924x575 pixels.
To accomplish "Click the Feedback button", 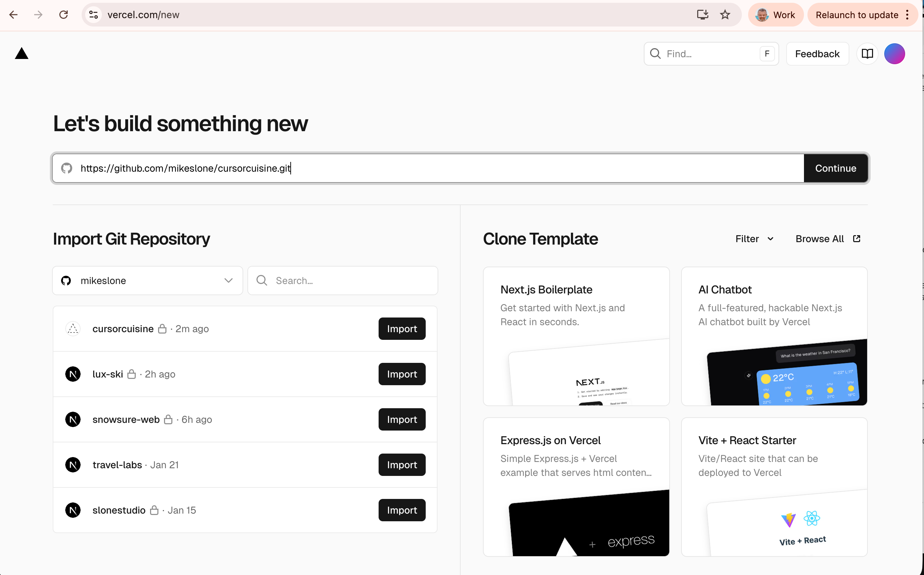I will click(817, 54).
